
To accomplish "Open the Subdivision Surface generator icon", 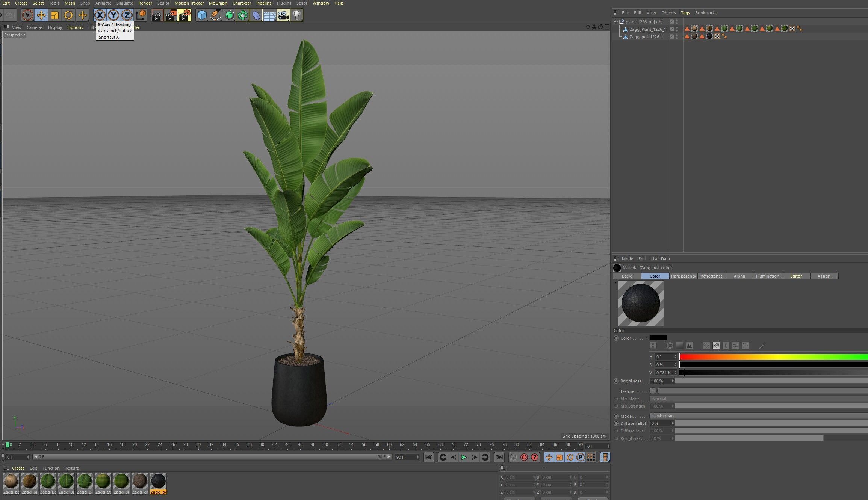I will pos(229,15).
